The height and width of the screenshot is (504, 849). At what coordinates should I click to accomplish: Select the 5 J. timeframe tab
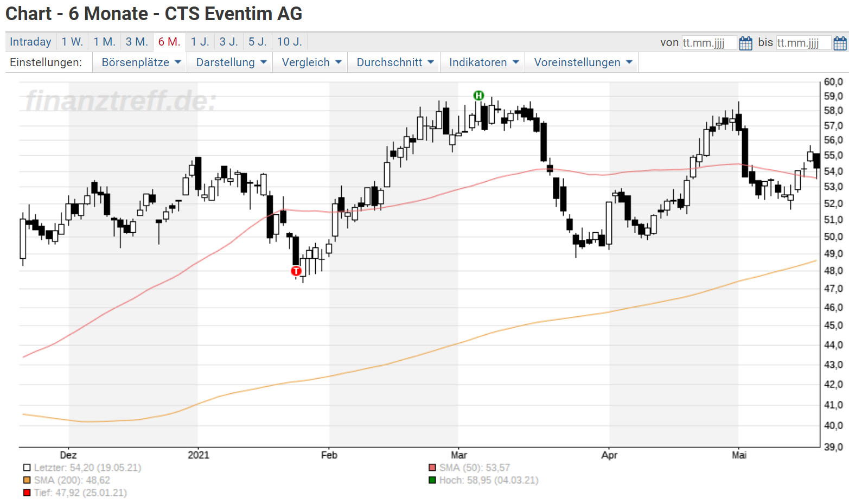(257, 42)
